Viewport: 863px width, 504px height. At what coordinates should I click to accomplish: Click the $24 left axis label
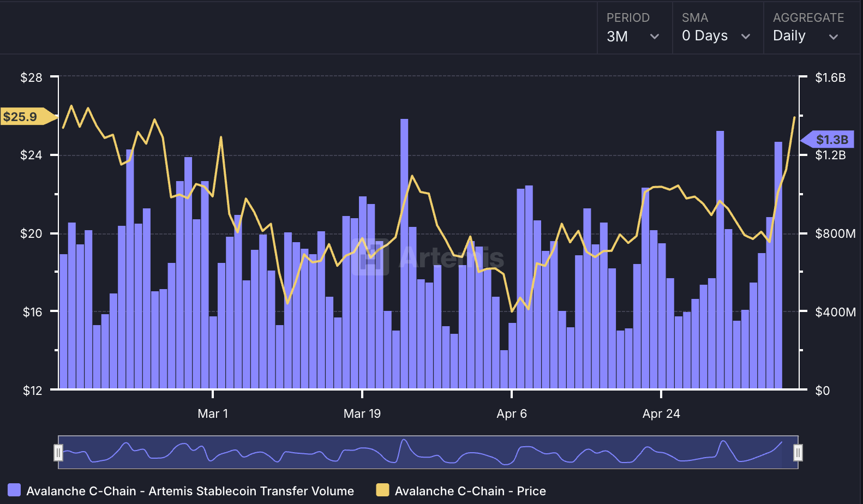pyautogui.click(x=31, y=155)
